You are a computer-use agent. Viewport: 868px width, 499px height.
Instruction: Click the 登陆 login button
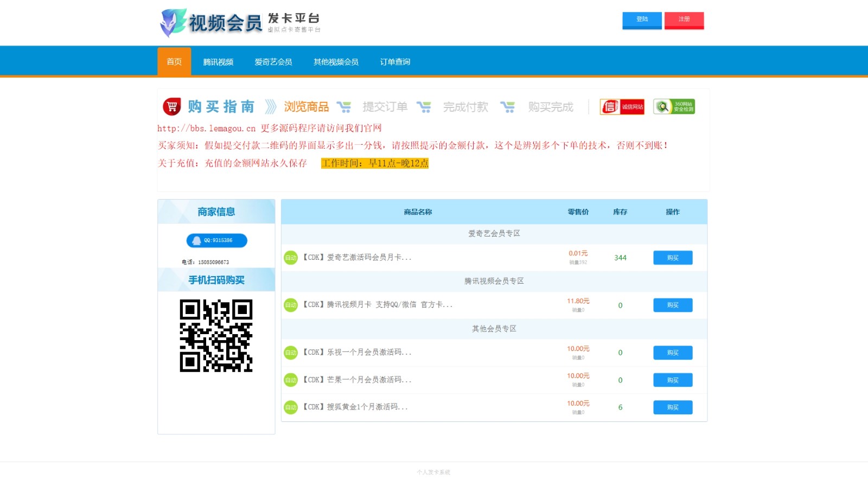[642, 20]
